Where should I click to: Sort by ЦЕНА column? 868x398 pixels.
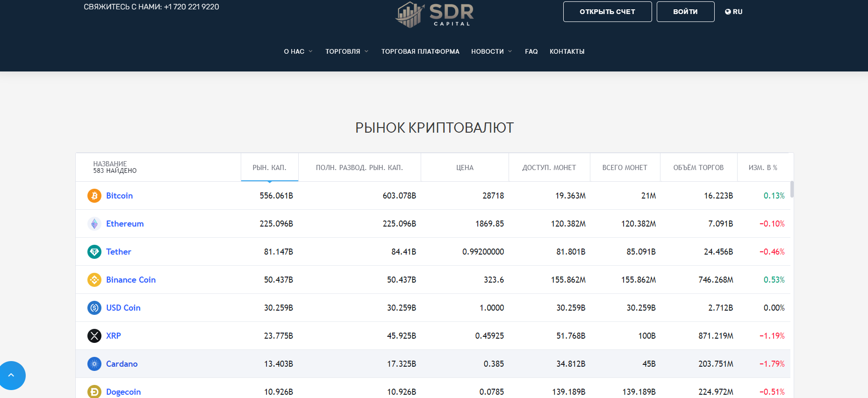[x=465, y=167]
